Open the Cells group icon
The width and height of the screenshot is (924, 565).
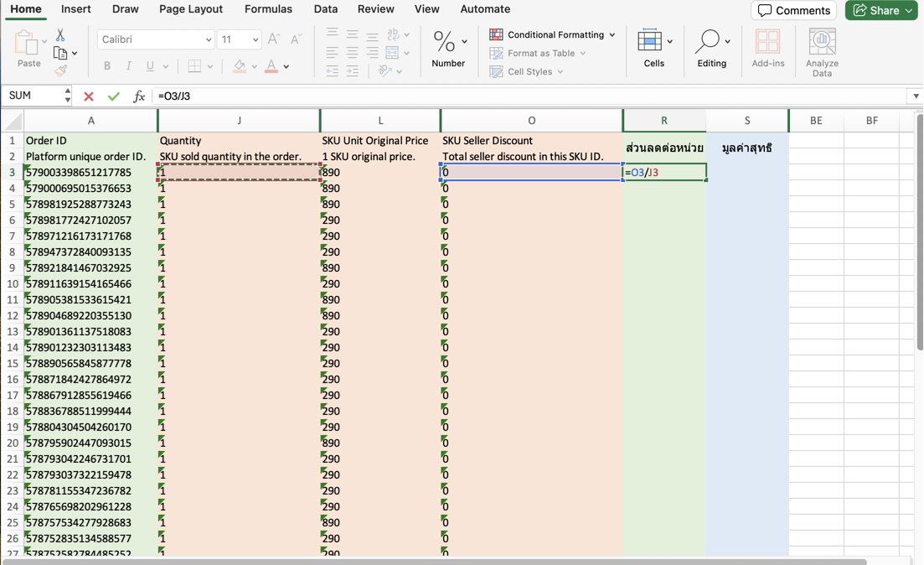[x=649, y=41]
